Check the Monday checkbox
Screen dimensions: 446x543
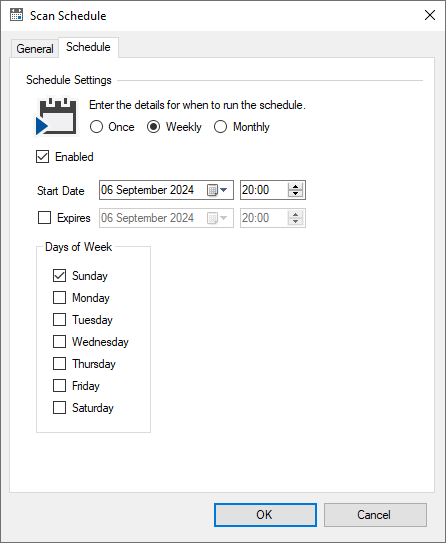[x=60, y=297]
